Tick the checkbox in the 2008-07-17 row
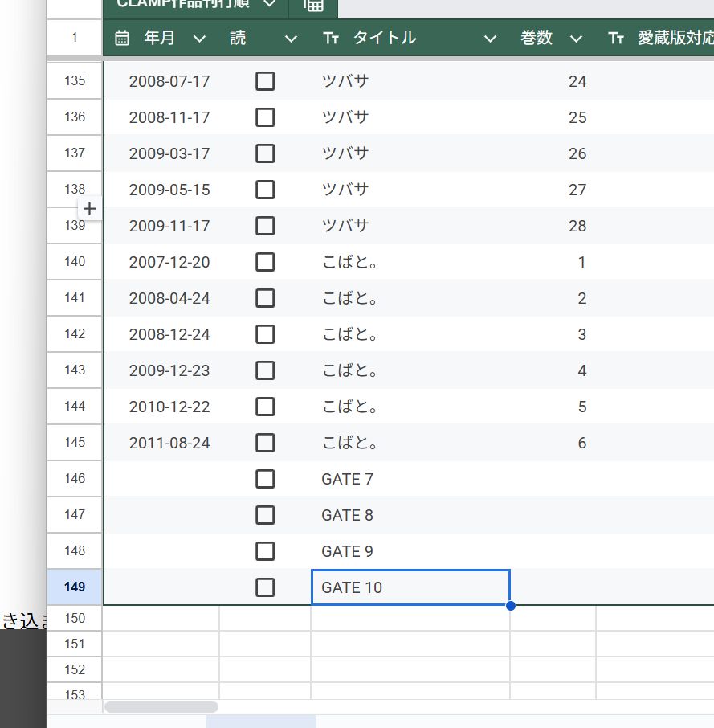The width and height of the screenshot is (714, 728). pos(265,81)
